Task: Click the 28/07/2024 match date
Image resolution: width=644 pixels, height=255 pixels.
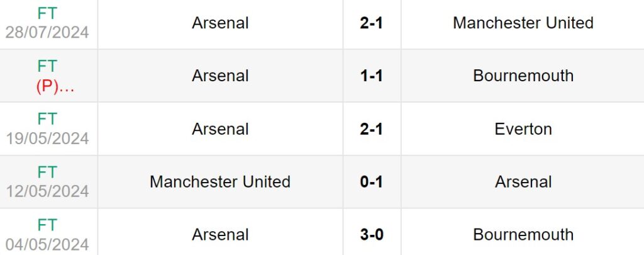Action: pyautogui.click(x=47, y=32)
